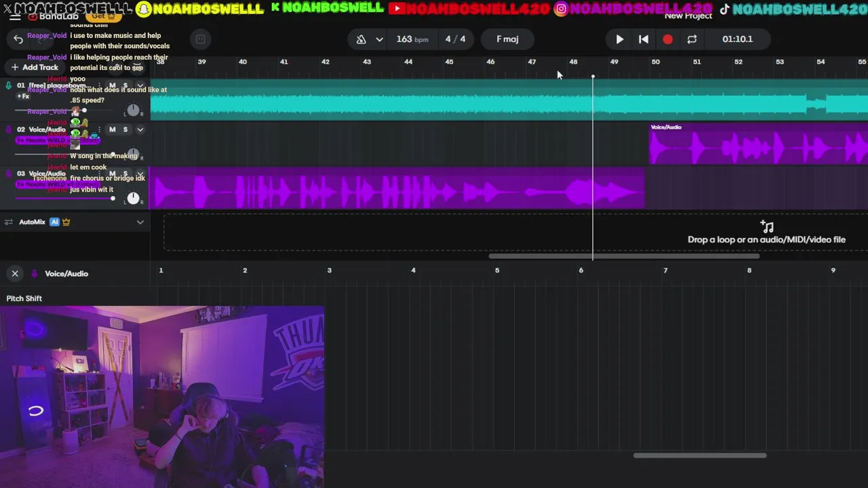Arm track 01 microphone icon
Image resolution: width=868 pixels, height=488 pixels.
8,85
